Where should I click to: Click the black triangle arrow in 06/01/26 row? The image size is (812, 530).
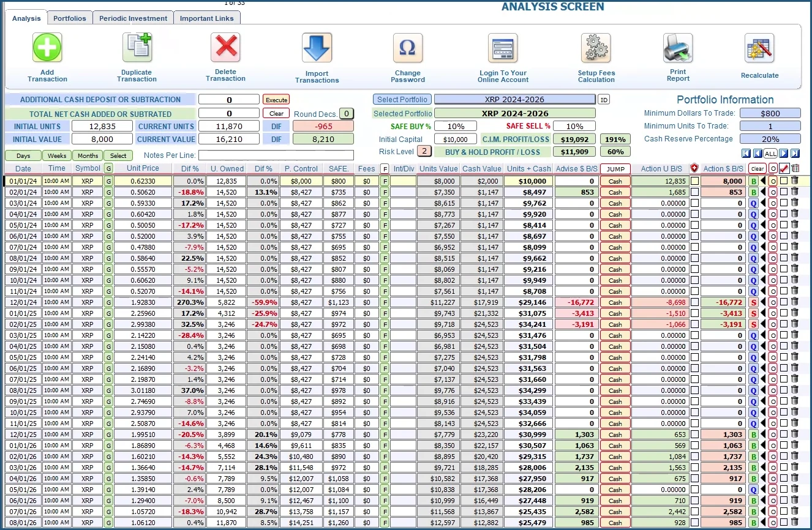pyautogui.click(x=763, y=500)
